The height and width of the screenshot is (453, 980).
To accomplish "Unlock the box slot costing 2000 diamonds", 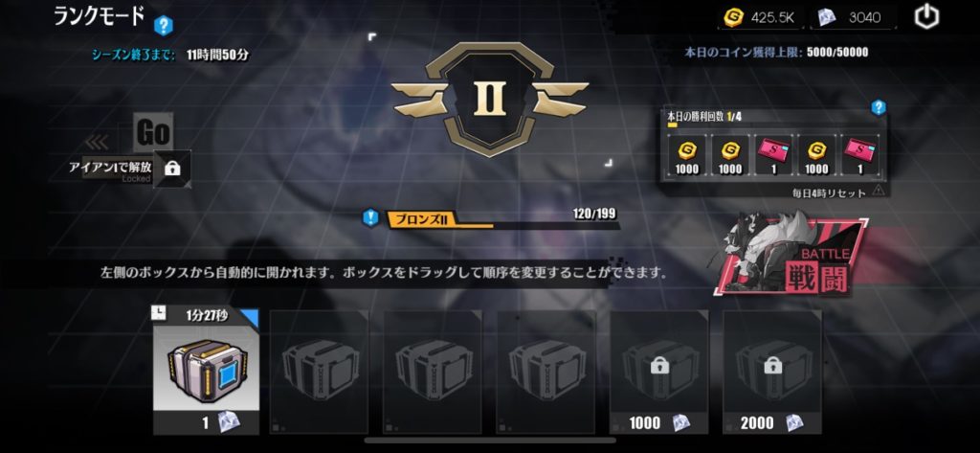I will pos(772,372).
